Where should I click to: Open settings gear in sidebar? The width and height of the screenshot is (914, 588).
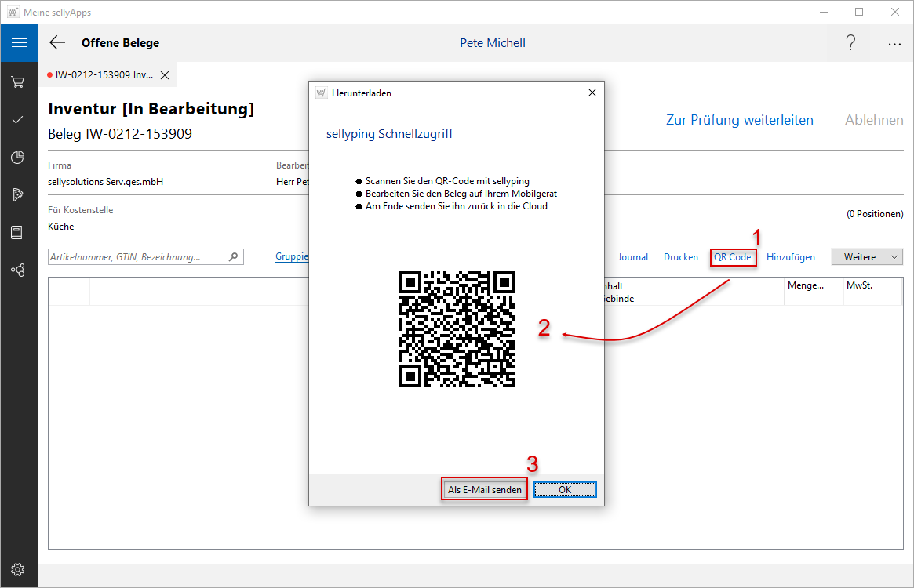(x=19, y=569)
